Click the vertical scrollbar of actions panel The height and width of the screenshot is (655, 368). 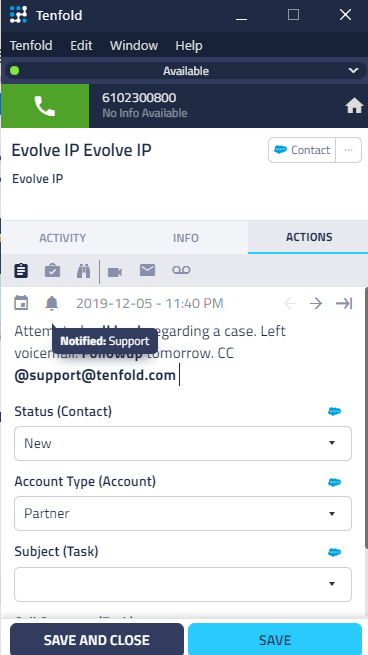[366, 418]
